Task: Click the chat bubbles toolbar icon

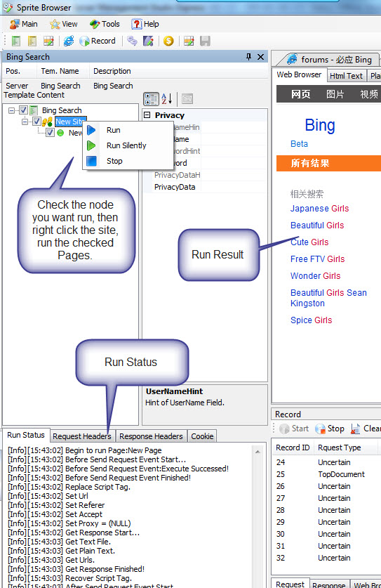Action: [132, 41]
